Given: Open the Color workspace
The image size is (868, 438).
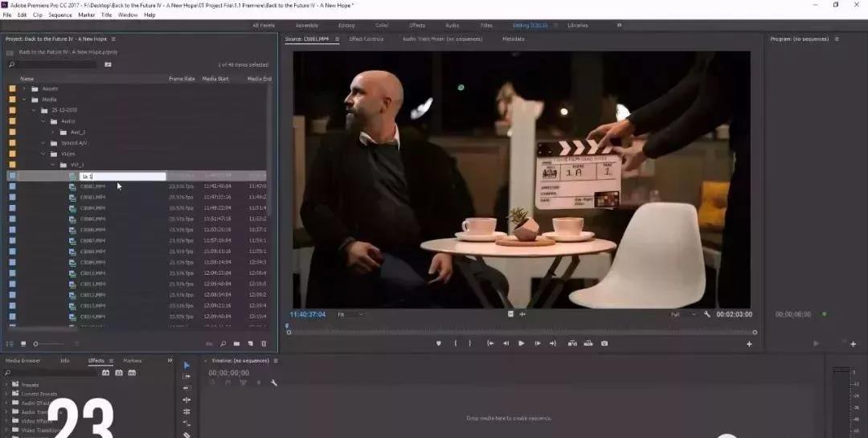Looking at the screenshot, I should click(382, 25).
